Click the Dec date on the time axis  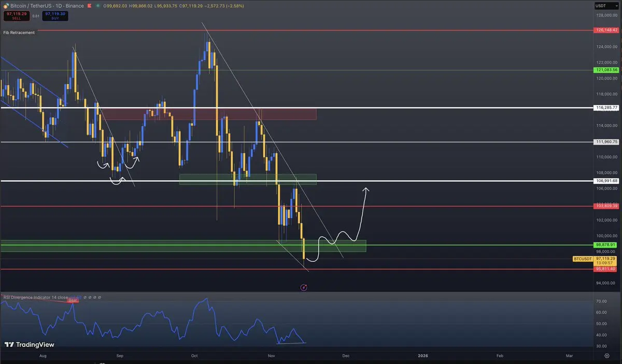(x=346, y=356)
